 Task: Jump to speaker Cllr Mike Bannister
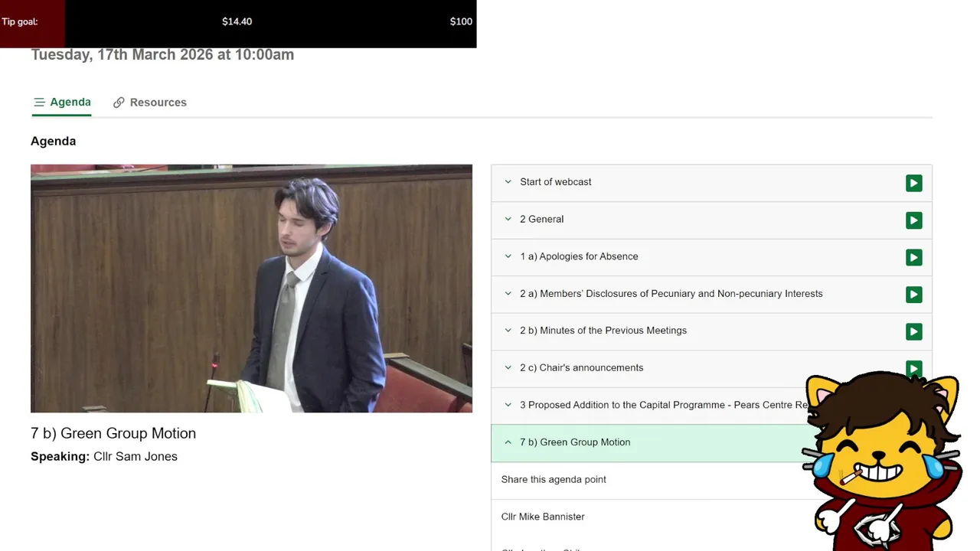coord(543,517)
